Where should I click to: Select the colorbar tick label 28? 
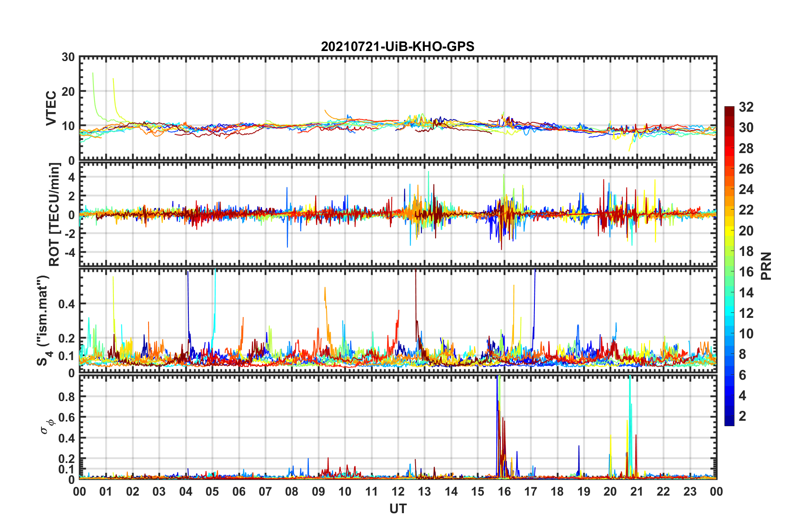coord(746,148)
